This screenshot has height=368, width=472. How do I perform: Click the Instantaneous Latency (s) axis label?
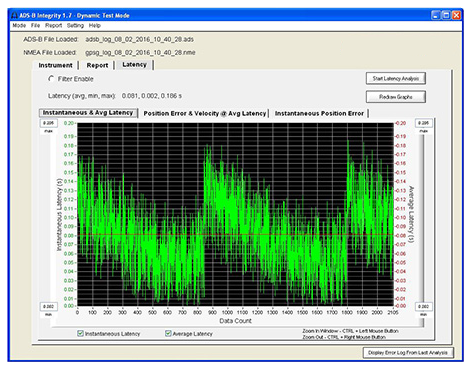(x=59, y=215)
